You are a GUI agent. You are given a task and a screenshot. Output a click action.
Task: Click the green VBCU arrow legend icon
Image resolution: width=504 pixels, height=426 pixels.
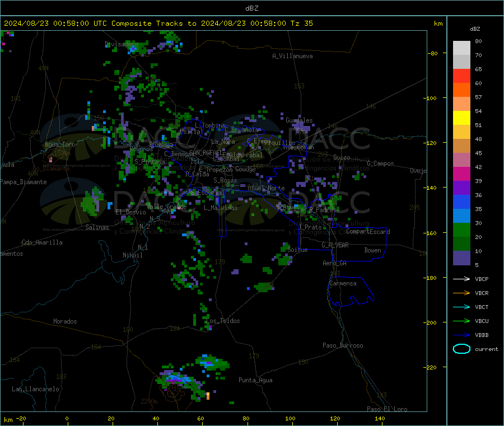click(x=461, y=321)
